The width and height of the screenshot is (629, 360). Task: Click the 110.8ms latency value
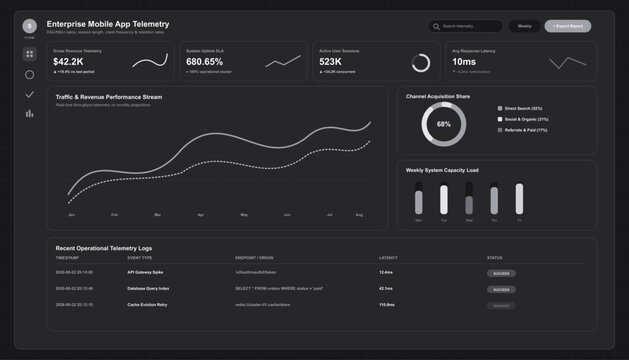[x=387, y=305]
